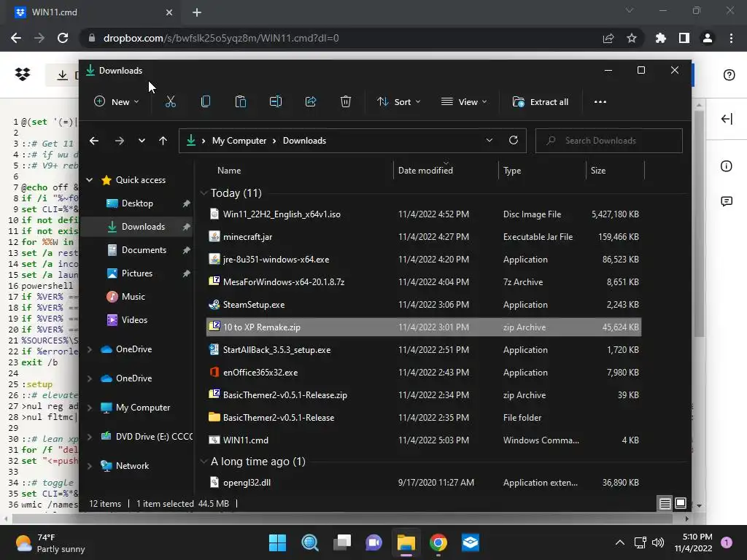Expand address bar history dropdown
This screenshot has height=560, width=747.
click(x=489, y=141)
